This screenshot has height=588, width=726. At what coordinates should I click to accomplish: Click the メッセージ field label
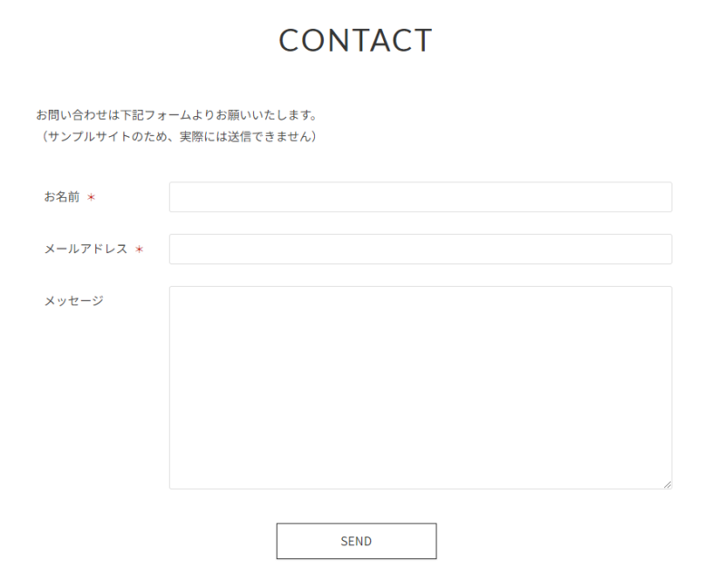pyautogui.click(x=74, y=300)
